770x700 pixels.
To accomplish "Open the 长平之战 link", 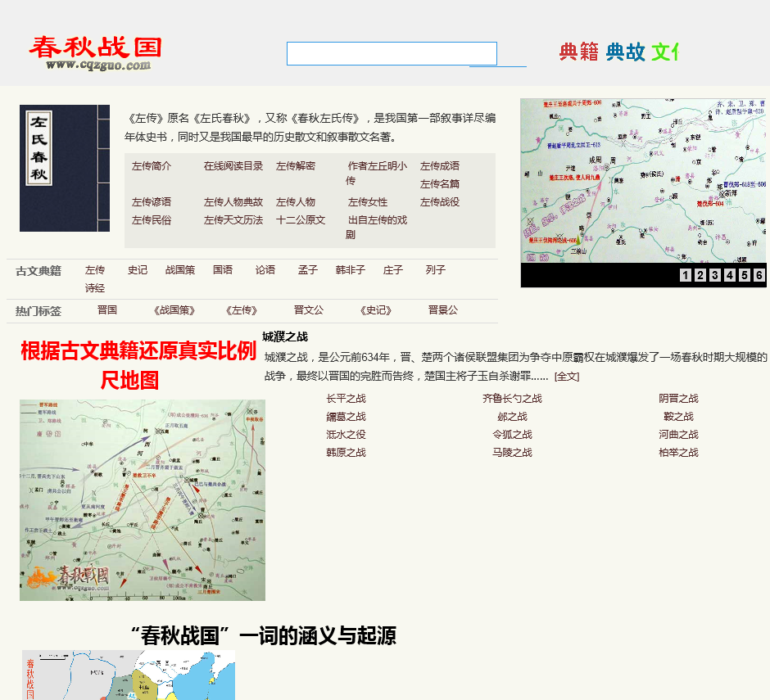I will coord(346,399).
